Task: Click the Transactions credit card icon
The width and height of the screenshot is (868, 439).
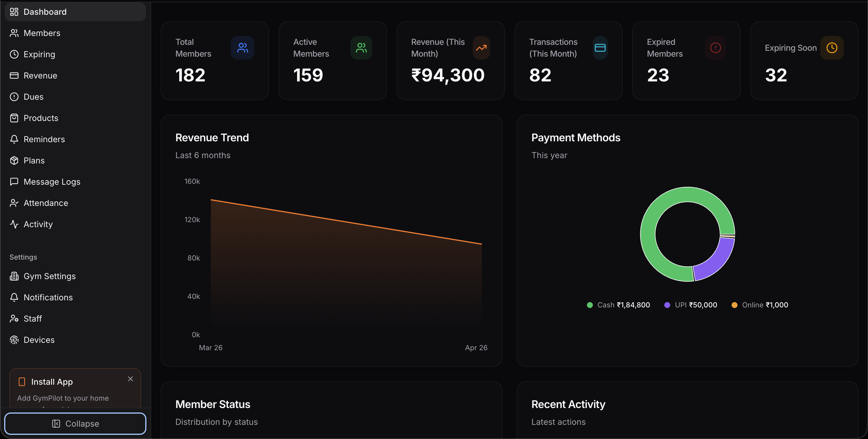Action: pyautogui.click(x=600, y=48)
